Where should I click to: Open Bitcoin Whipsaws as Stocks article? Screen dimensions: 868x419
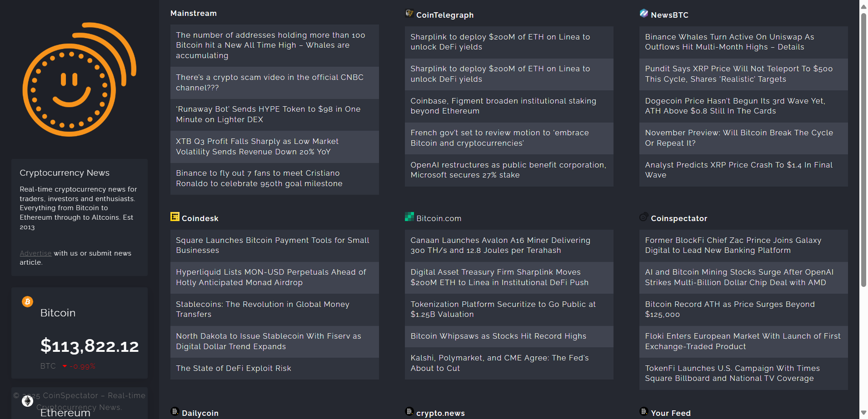click(x=498, y=336)
